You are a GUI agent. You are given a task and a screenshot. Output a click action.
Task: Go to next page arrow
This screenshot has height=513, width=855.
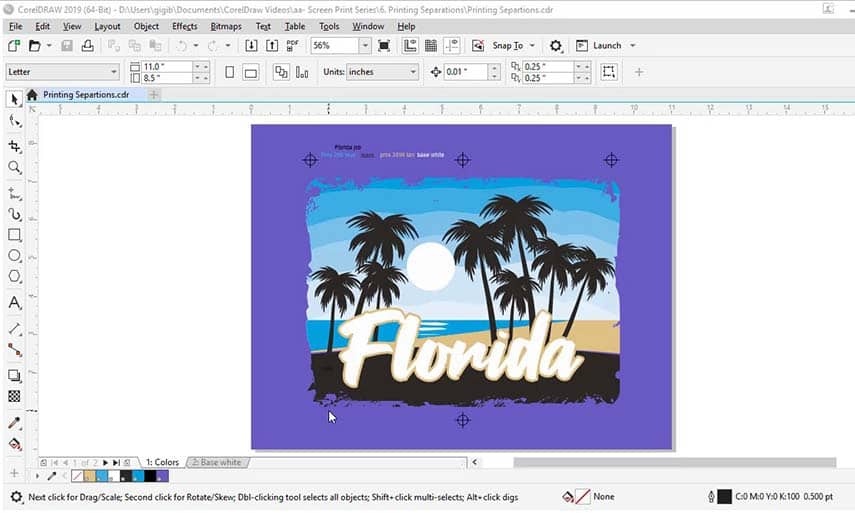tap(105, 462)
